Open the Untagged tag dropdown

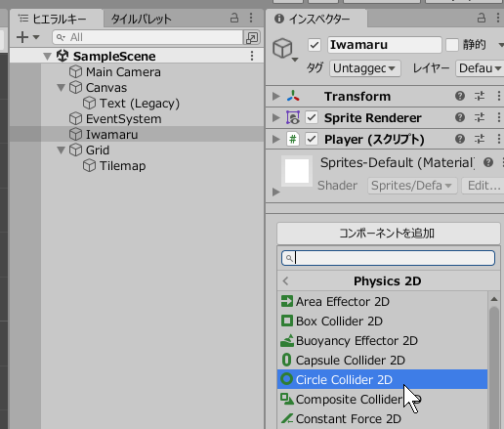point(365,68)
